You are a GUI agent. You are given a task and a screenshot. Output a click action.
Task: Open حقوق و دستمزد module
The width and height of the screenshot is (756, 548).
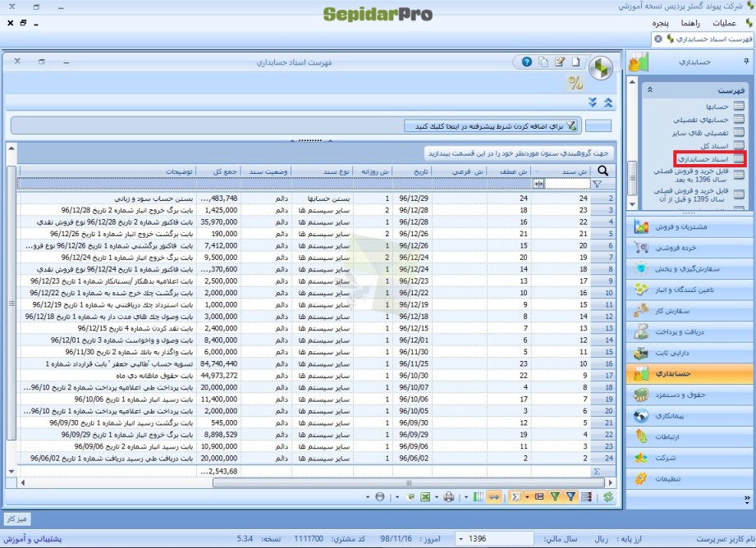tap(690, 395)
